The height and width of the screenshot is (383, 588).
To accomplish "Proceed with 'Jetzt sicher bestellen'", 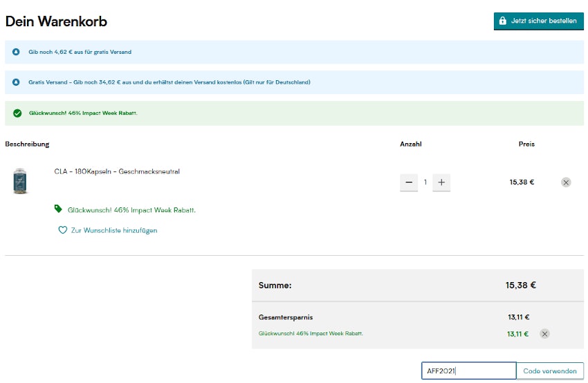I will point(538,21).
